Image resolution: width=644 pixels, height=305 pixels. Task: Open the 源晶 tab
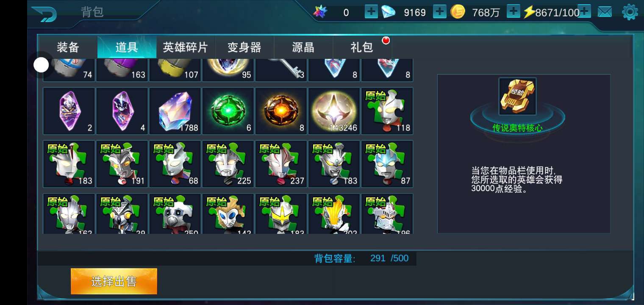303,47
